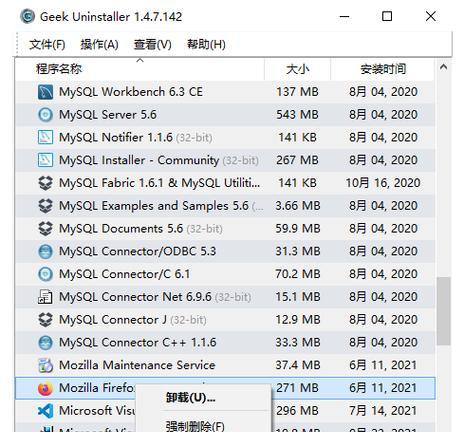This screenshot has width=464, height=432.
Task: Select the MySQL Server 5.6 disc icon
Action: [45, 115]
